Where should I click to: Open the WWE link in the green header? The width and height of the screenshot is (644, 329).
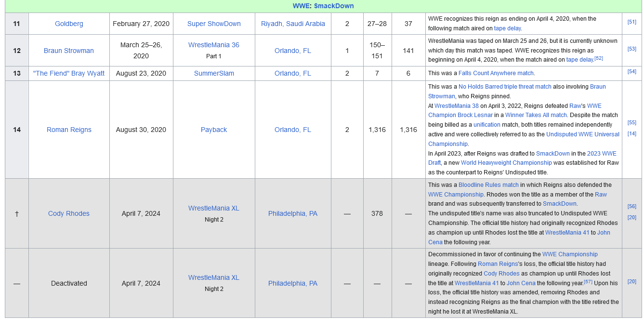[301, 6]
